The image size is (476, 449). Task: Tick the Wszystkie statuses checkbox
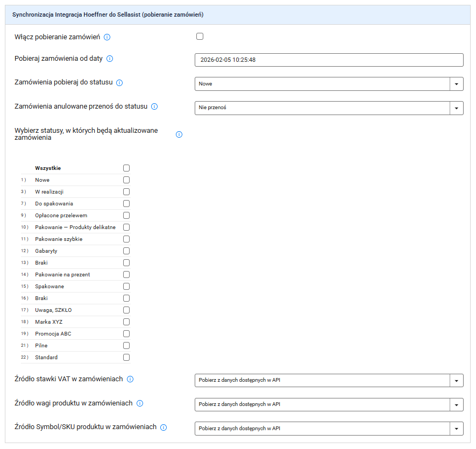point(126,168)
